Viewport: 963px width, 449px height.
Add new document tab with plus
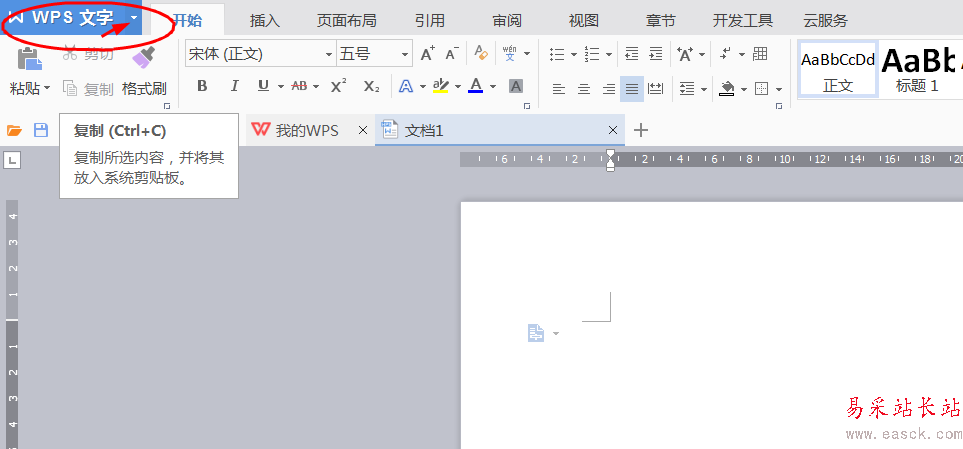pyautogui.click(x=641, y=130)
